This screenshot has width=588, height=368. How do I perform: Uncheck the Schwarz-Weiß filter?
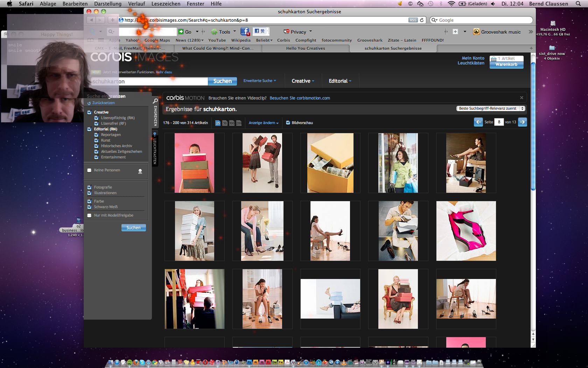click(x=90, y=207)
